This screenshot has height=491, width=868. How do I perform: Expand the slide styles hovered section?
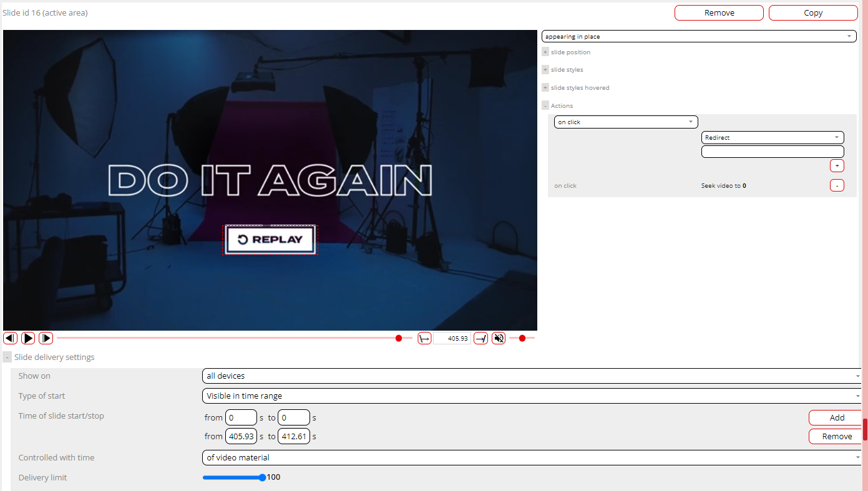point(545,88)
